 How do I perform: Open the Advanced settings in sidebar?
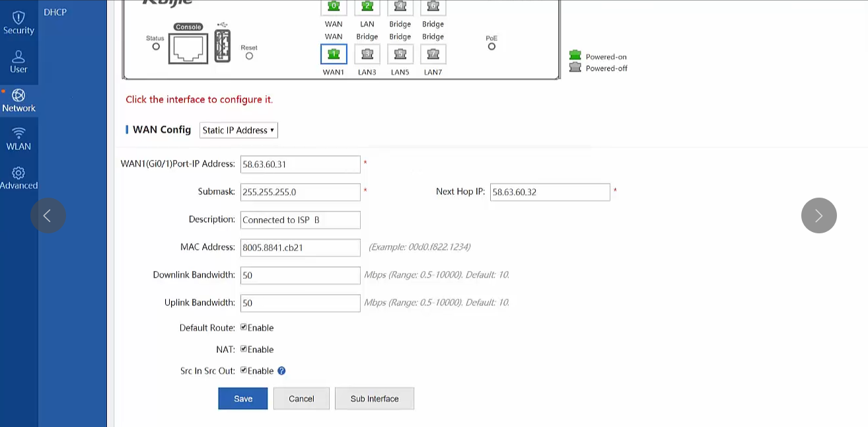tap(18, 178)
